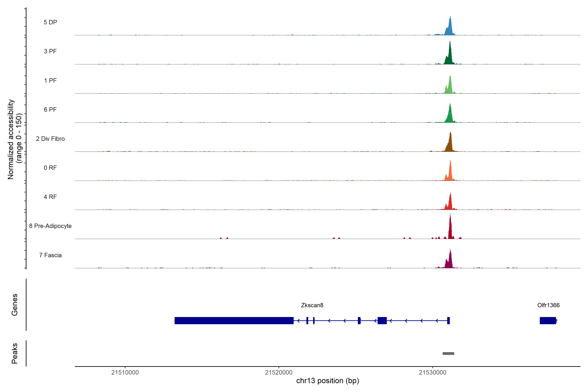
Task: Click the Olfr1366 gene name label
Action: (x=548, y=305)
